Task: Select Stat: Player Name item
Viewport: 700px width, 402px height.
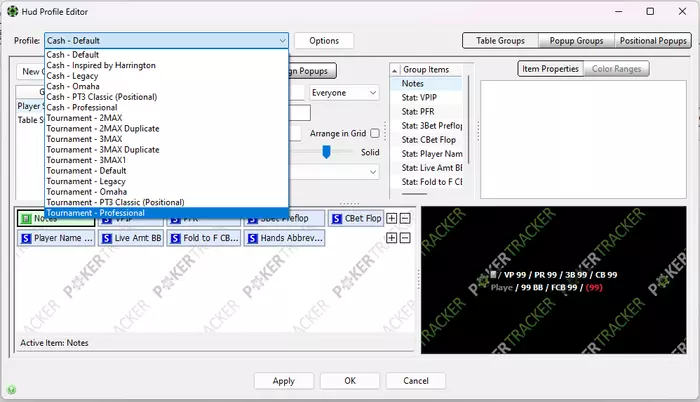Action: [x=426, y=154]
